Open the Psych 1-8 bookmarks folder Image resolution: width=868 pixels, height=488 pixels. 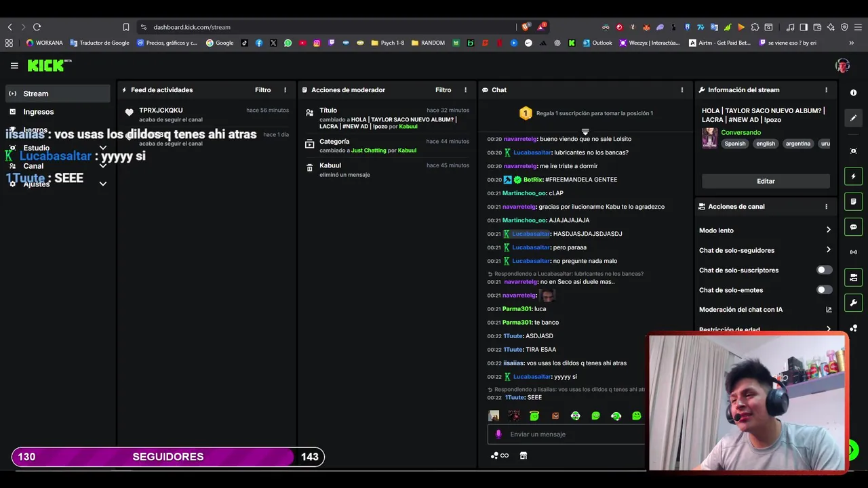click(x=387, y=43)
